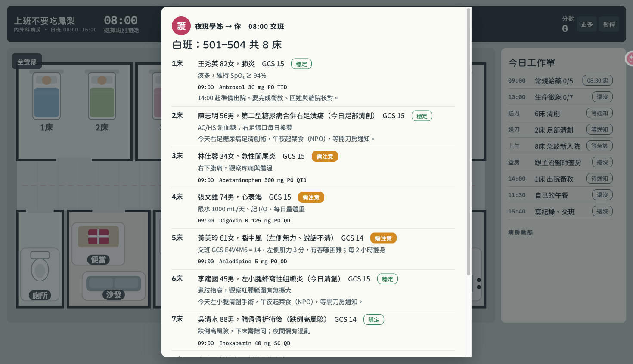This screenshot has width=633, height=364.
Task: Click the medication line "Amlodipine 5 mg PO QD"
Action: 253,262
